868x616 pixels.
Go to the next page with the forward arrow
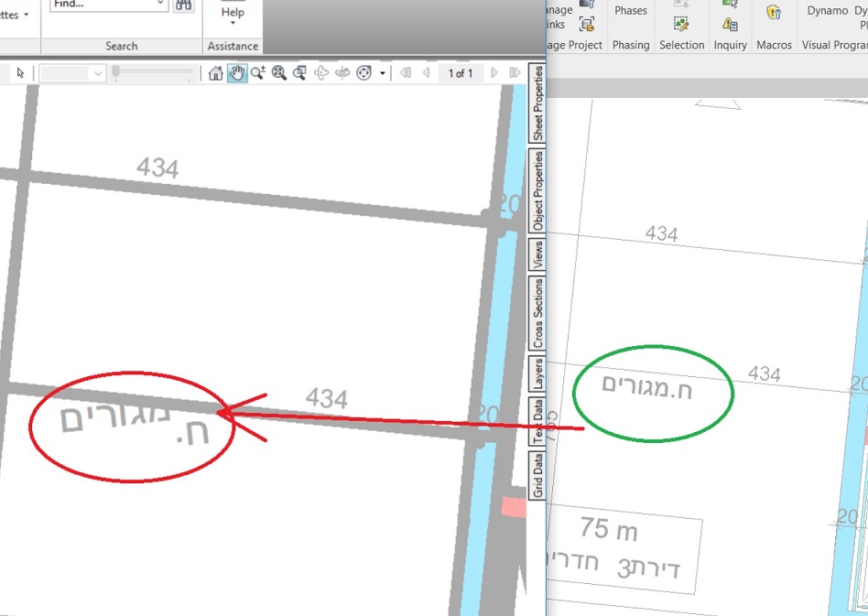[x=494, y=72]
